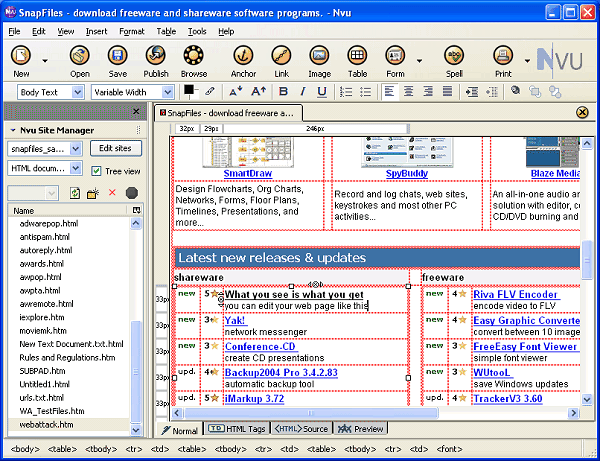Open the Table menu
The width and height of the screenshot is (600, 461).
tap(166, 31)
